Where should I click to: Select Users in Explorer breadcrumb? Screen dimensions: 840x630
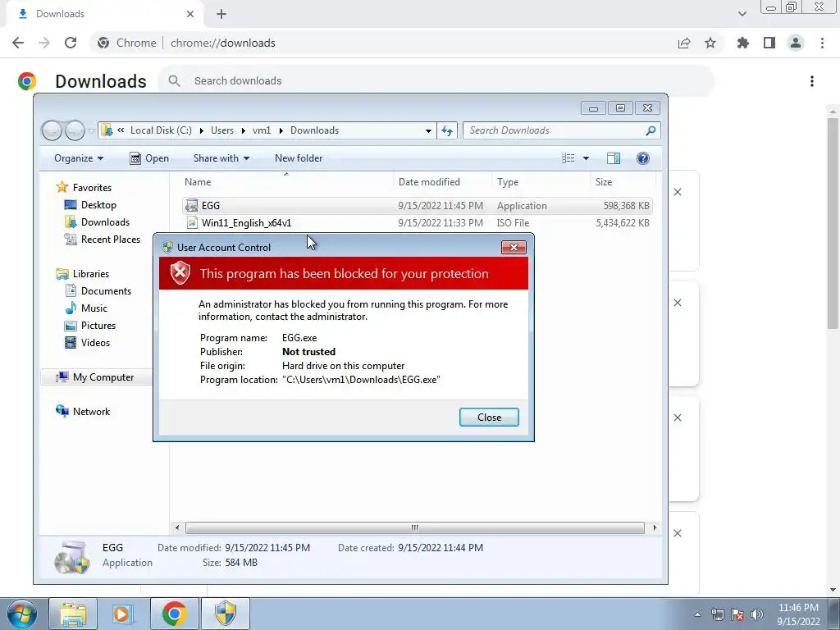click(x=221, y=130)
